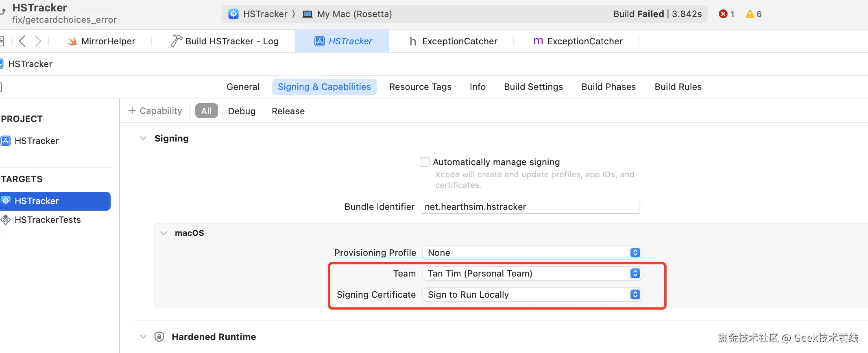Switch to the General tab
The height and width of the screenshot is (353, 868).
point(243,87)
